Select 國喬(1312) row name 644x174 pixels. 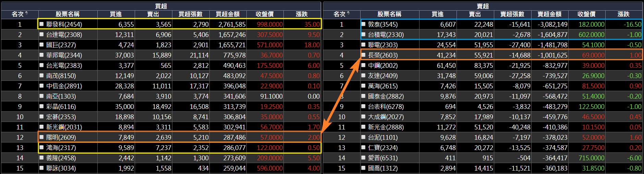pyautogui.click(x=383, y=168)
